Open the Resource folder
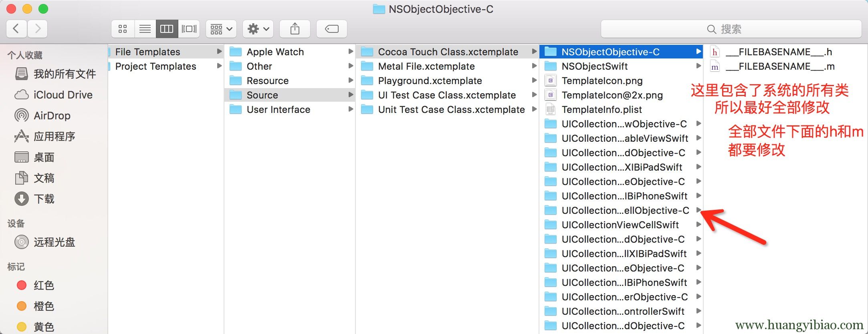This screenshot has height=334, width=868. click(290, 81)
